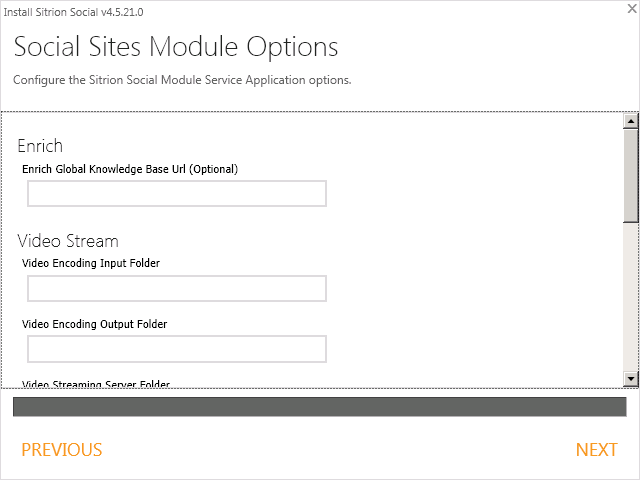This screenshot has height=480, width=640.
Task: Click the scrollbar track below the thumb
Action: tap(631, 300)
